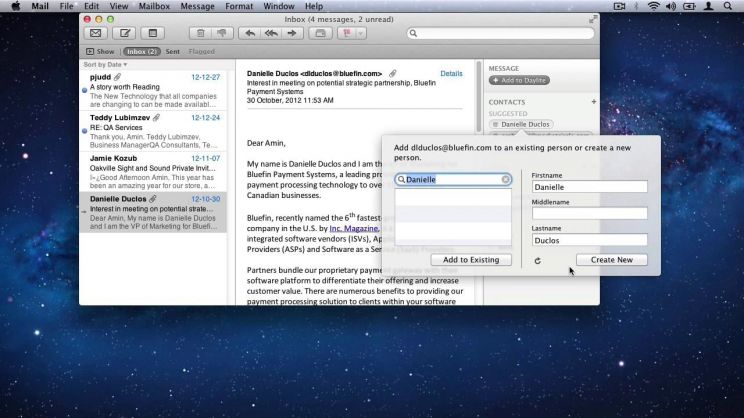Image resolution: width=744 pixels, height=418 pixels.
Task: Switch to Flagged mailbox
Action: [x=202, y=51]
